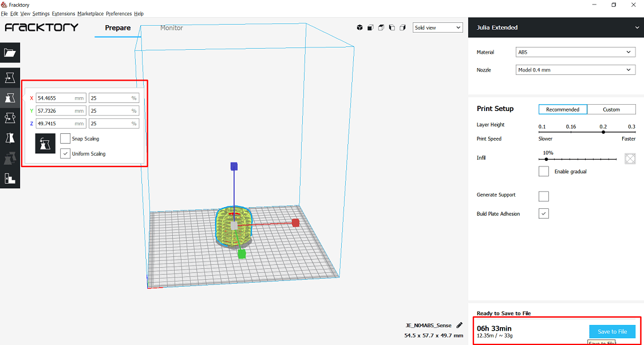The height and width of the screenshot is (345, 644).
Task: Select the Move tool in the sidebar
Action: 10,78
